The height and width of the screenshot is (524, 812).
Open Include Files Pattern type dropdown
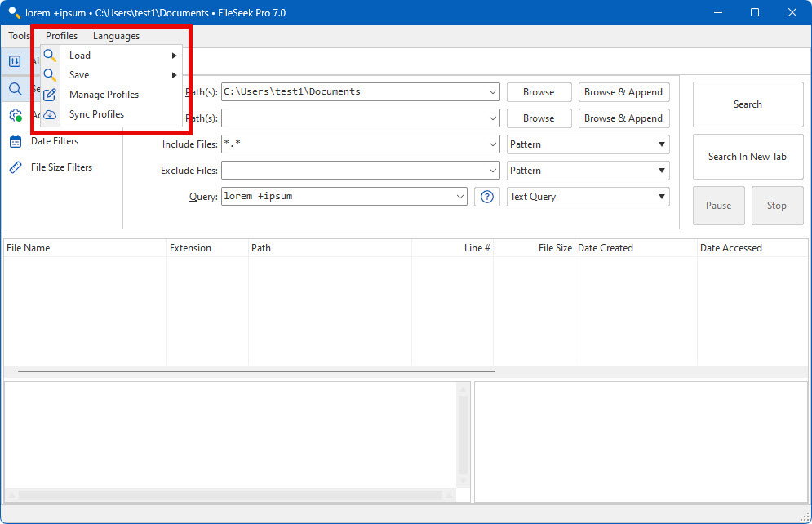click(588, 144)
